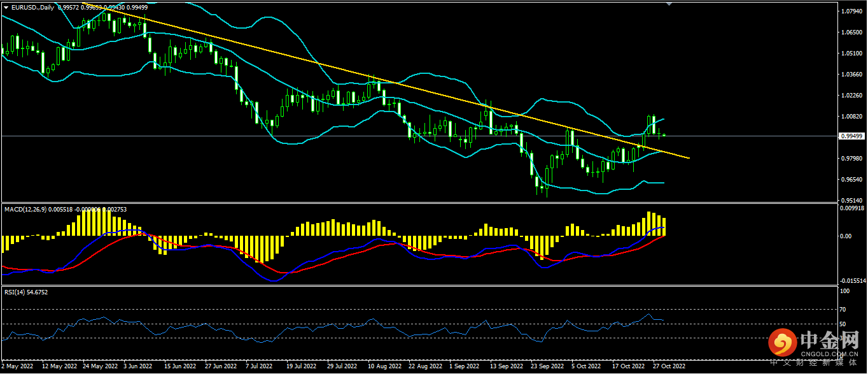The image size is (868, 374).
Task: Click the RSI scale value 100
Action: click(x=845, y=291)
